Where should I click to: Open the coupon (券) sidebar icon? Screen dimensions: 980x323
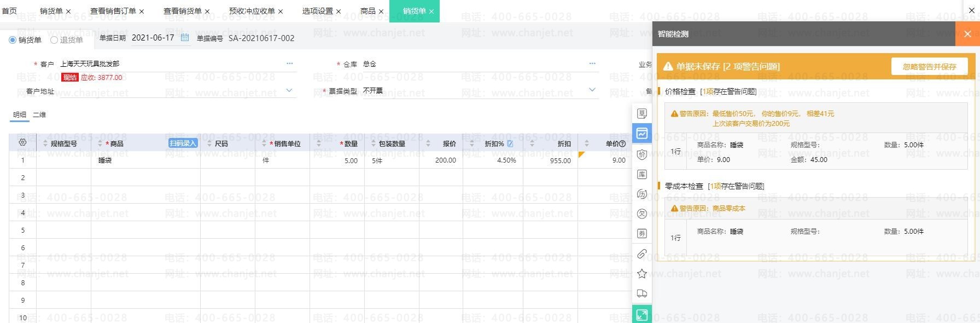642,234
